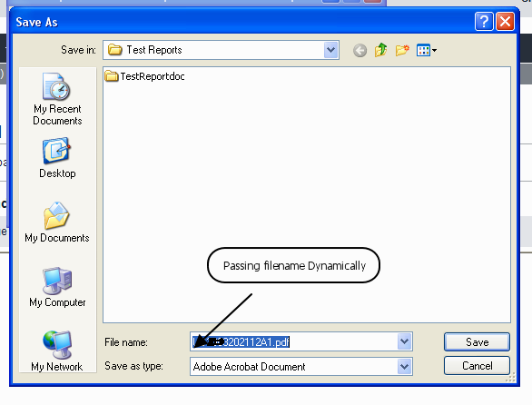
Task: Click the Cancel button
Action: click(477, 366)
